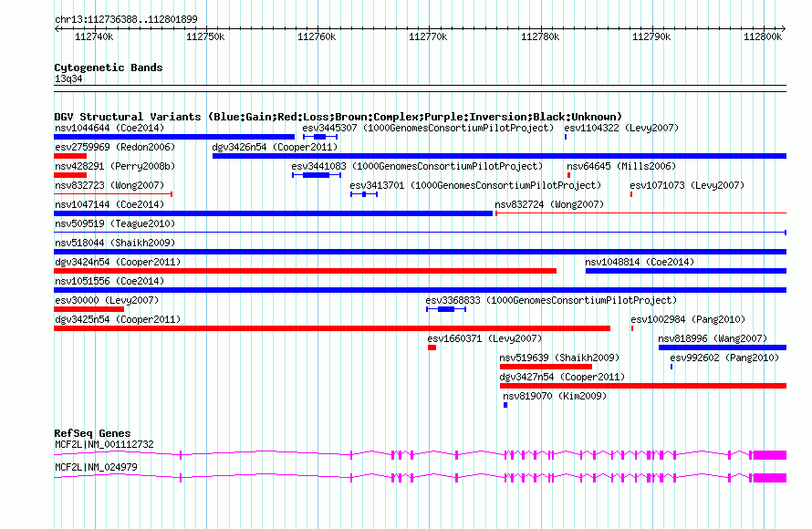Select nsv1047144 (Coe2014) label

tap(109, 204)
